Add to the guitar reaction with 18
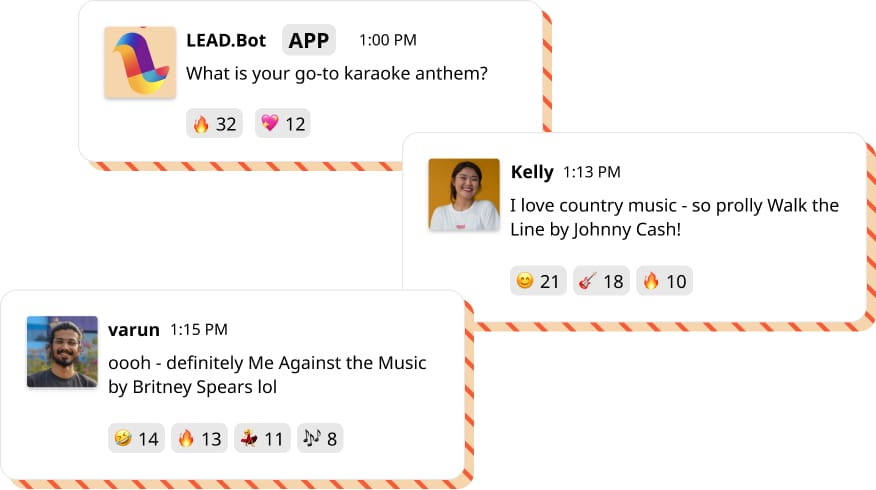The height and width of the screenshot is (490, 876). pos(601,281)
